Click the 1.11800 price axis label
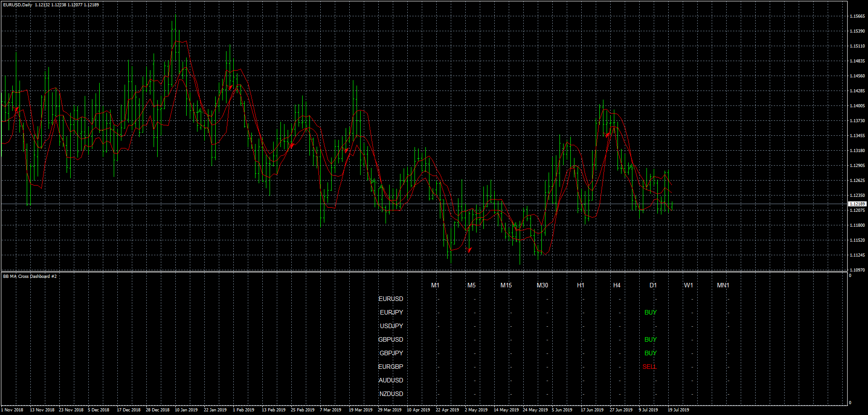 (857, 225)
